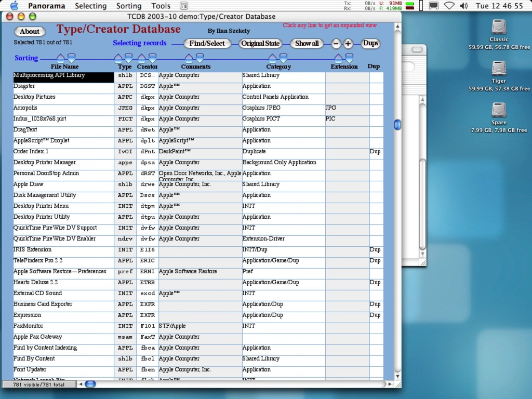Click the display status icon in menu bar
Image resolution: width=532 pixels, height=399 pixels.
433,6
